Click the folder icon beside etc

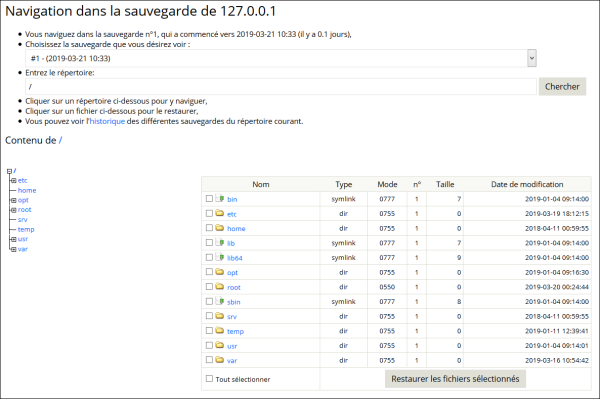(x=220, y=213)
